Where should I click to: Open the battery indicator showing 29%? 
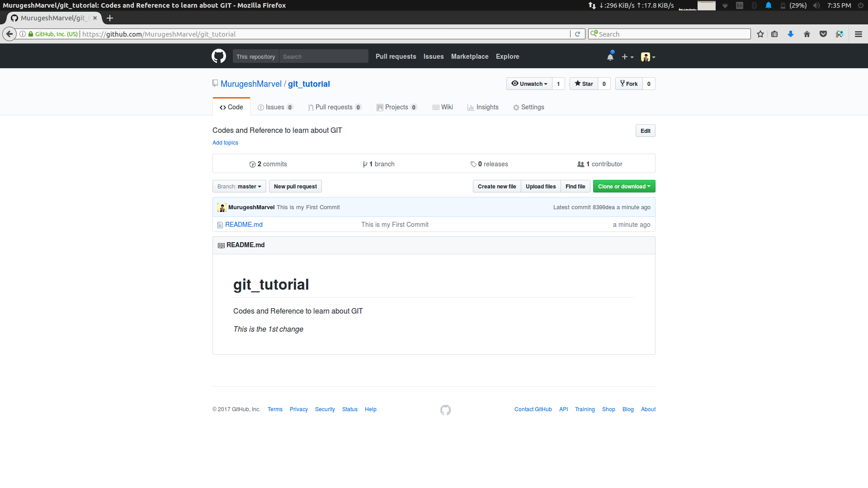[794, 5]
